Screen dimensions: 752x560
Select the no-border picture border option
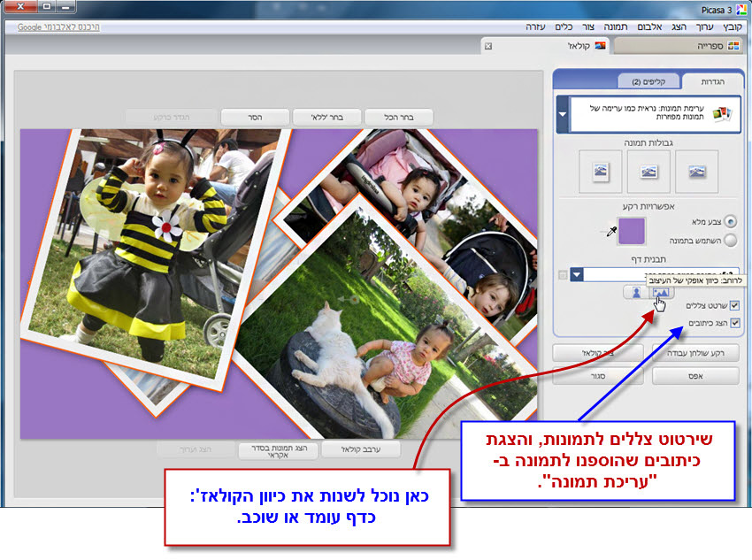coord(696,171)
